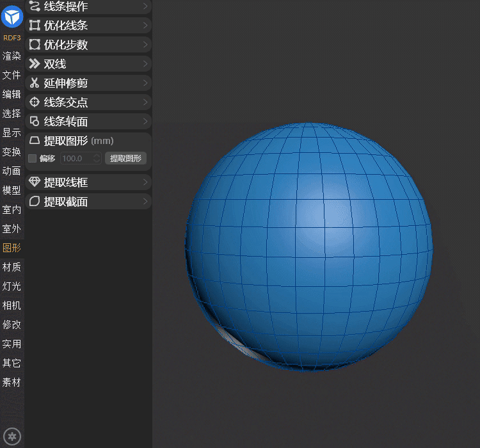Open the 相机 sidebar menu
480x448 pixels.
[x=12, y=305]
